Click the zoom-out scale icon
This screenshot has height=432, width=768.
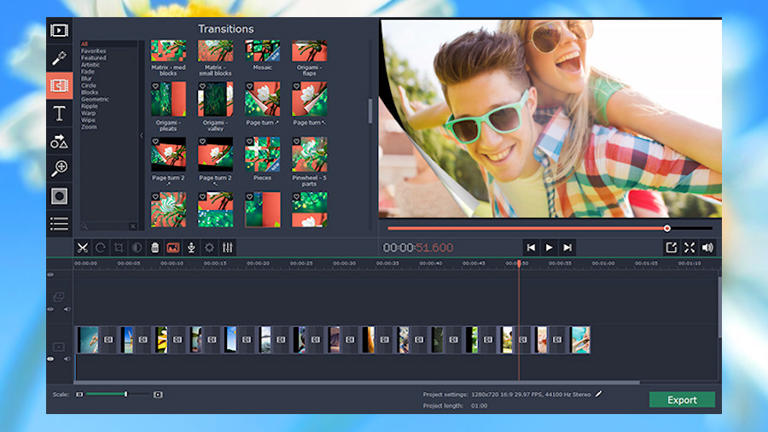[79, 394]
